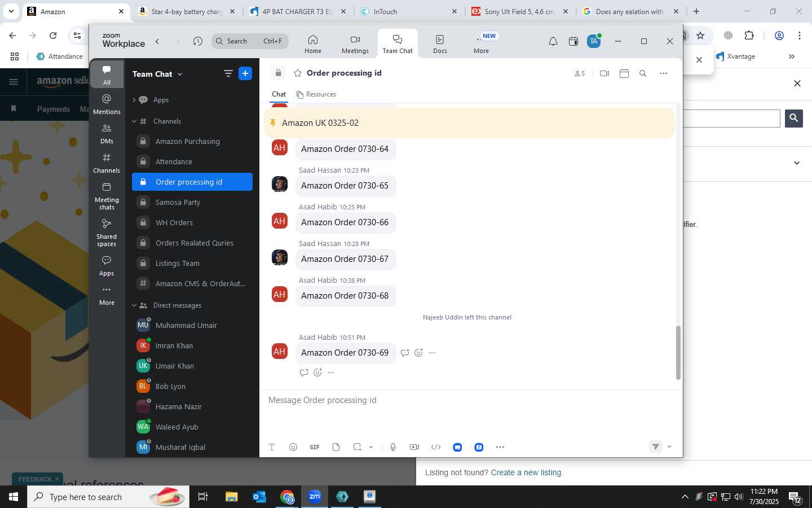This screenshot has height=508, width=812.
Task: Record a video message
Action: [414, 447]
